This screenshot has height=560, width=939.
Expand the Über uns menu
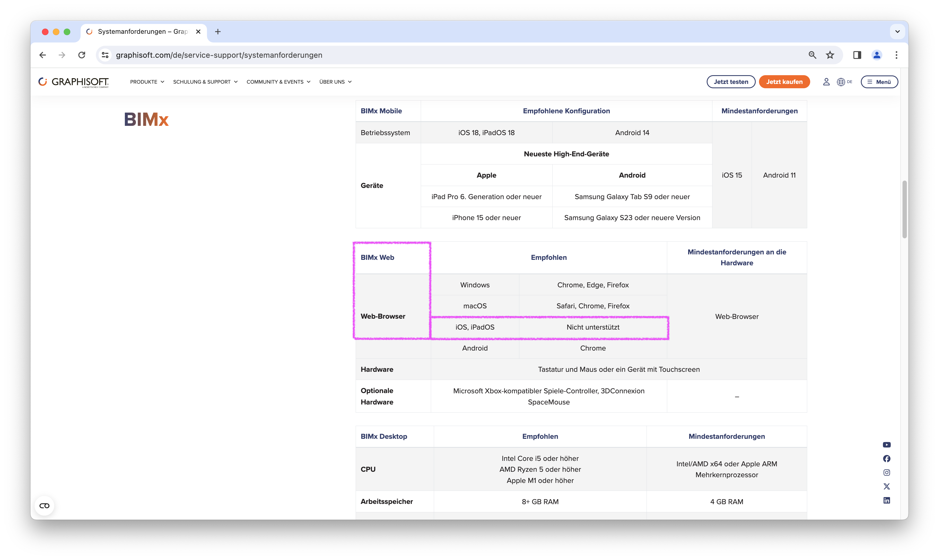[x=336, y=82]
